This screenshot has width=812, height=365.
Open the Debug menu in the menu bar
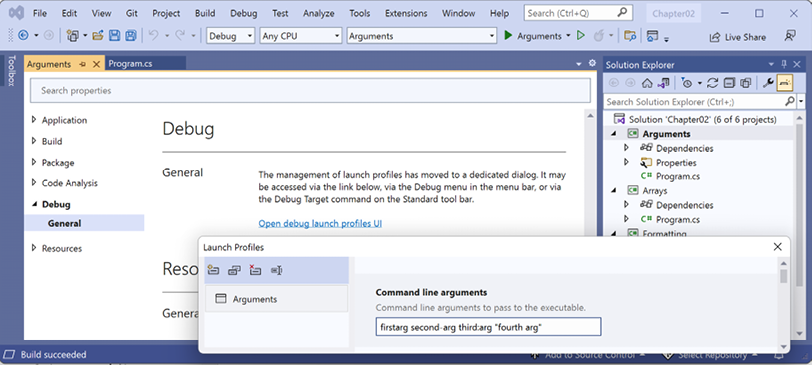pyautogui.click(x=243, y=13)
